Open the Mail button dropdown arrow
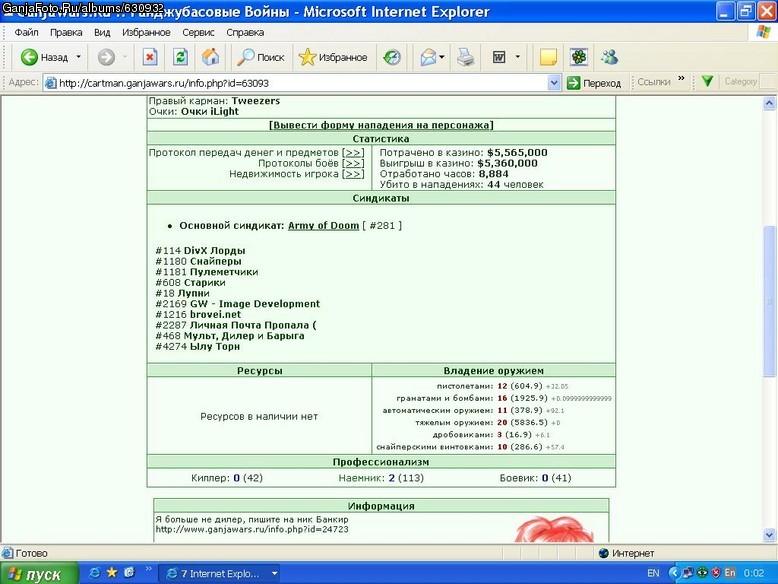This screenshot has height=584, width=778. pos(442,57)
